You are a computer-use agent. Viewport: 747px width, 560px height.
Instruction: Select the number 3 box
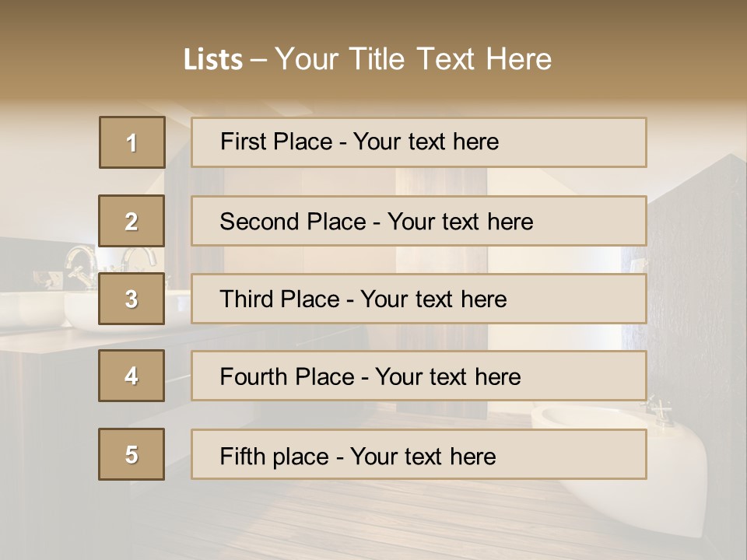[x=132, y=299]
